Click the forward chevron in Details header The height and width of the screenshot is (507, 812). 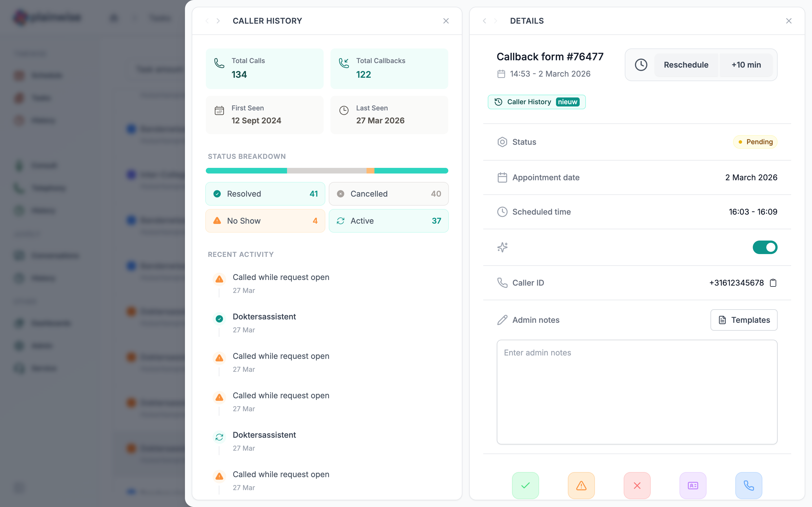point(495,21)
